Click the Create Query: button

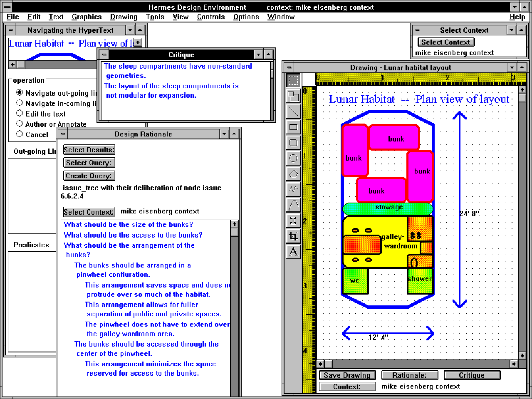89,176
